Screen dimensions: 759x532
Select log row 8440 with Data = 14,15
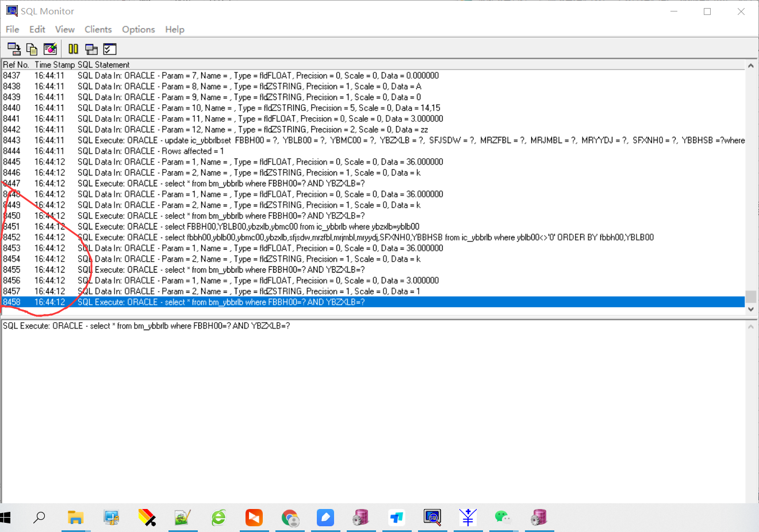374,108
